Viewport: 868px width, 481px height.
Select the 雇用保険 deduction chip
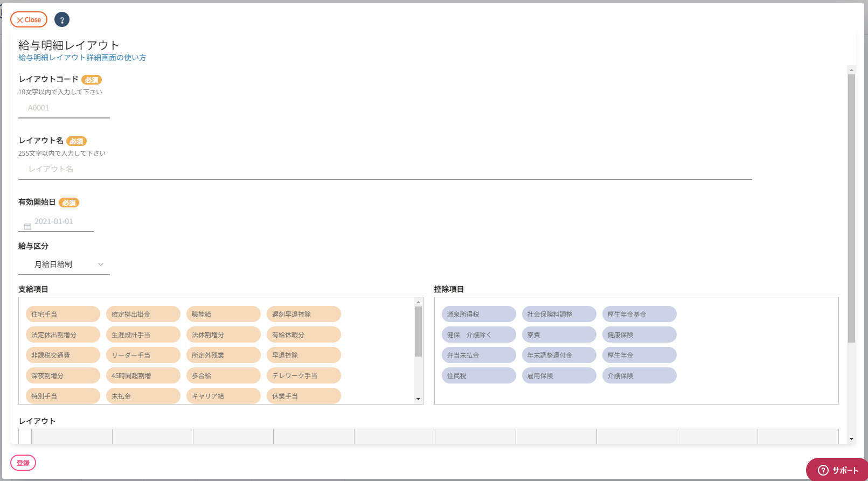pos(559,375)
